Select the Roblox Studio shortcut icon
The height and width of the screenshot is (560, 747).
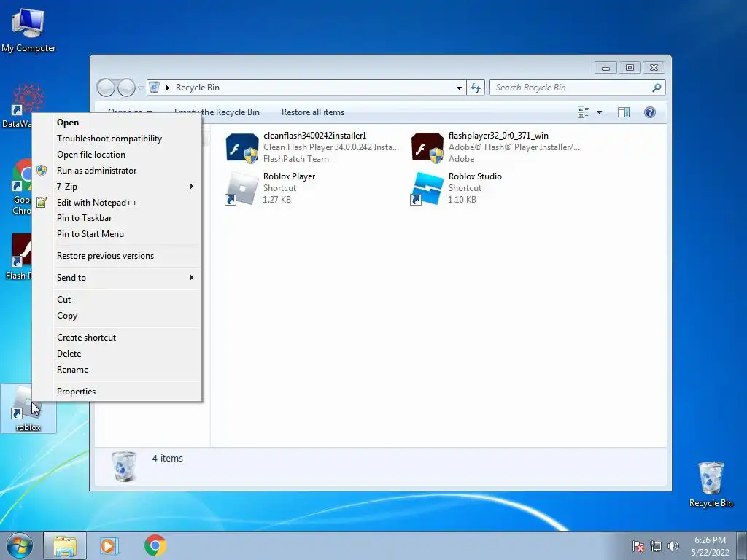pyautogui.click(x=427, y=189)
